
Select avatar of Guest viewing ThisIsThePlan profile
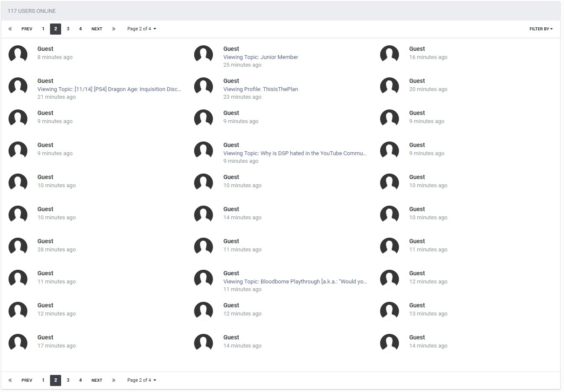[204, 87]
